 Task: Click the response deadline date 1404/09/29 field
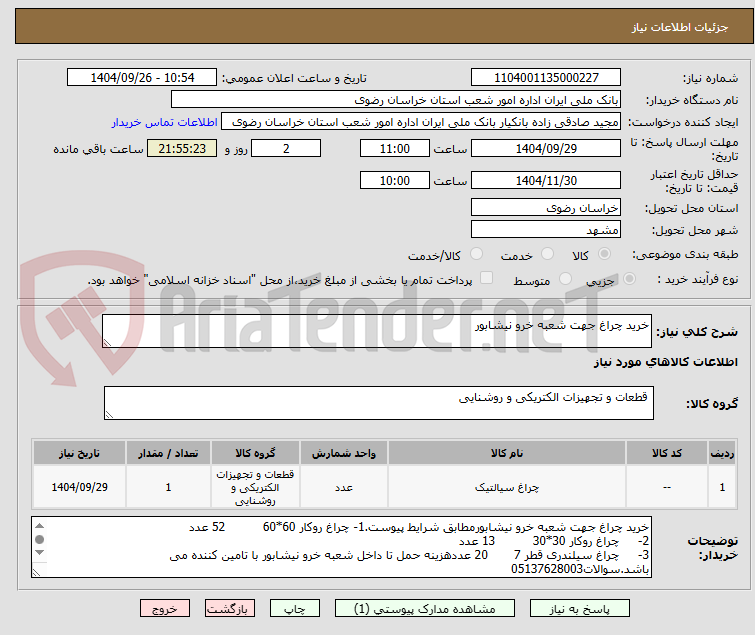tap(546, 148)
